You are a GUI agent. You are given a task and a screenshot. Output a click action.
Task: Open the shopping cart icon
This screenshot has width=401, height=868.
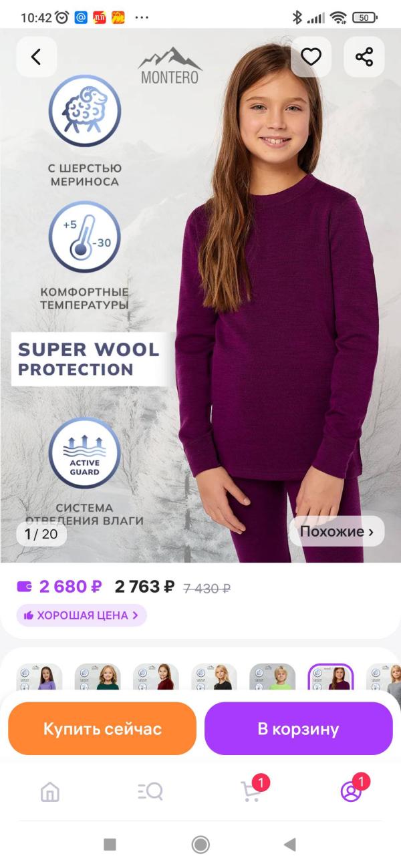(252, 790)
